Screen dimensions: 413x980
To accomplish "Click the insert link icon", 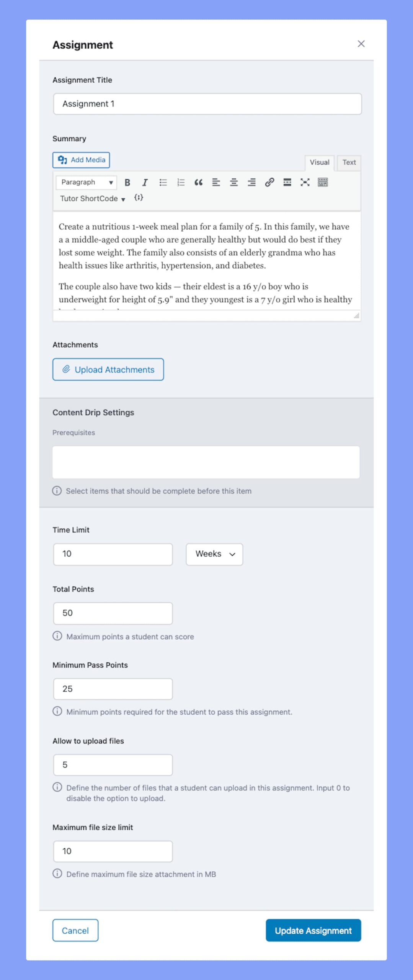I will tap(269, 183).
